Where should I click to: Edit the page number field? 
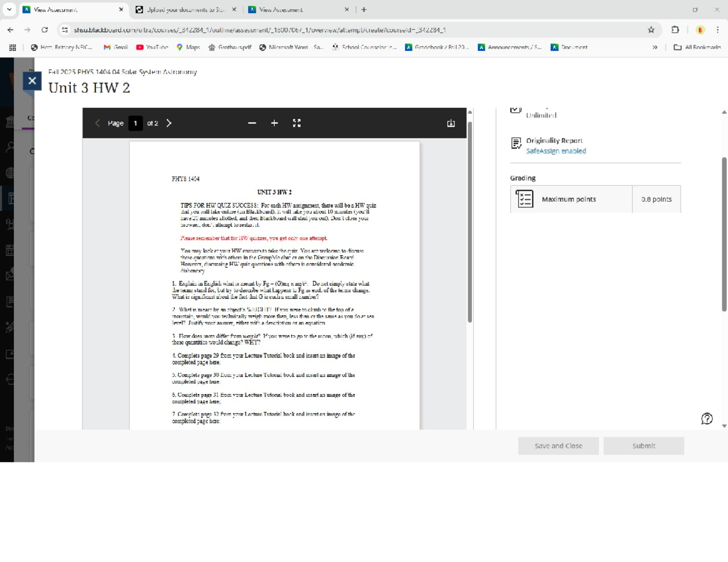135,123
